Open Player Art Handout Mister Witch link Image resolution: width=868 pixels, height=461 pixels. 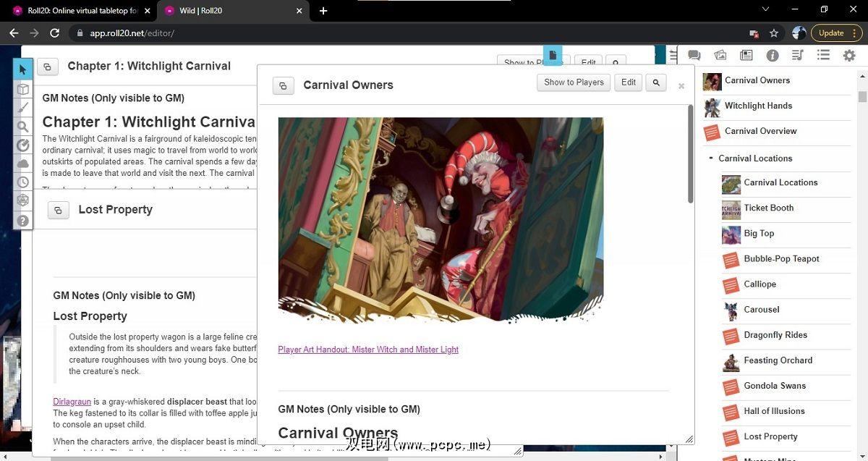pos(368,350)
